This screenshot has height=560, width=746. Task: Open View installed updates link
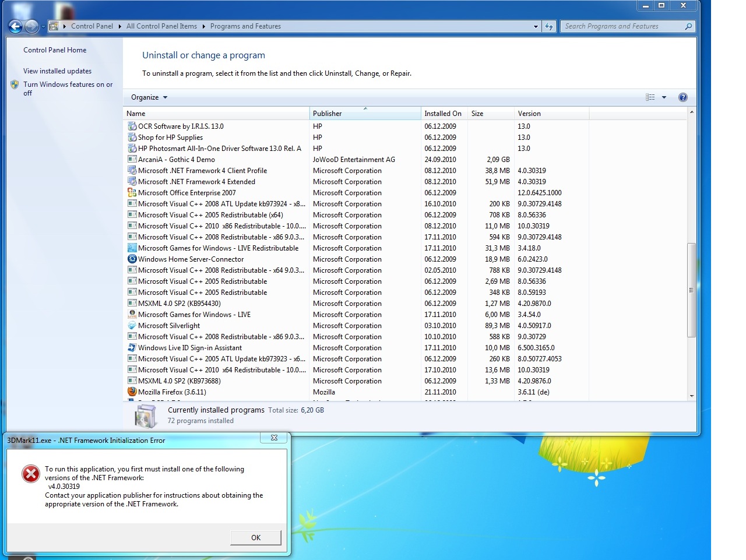click(x=57, y=71)
